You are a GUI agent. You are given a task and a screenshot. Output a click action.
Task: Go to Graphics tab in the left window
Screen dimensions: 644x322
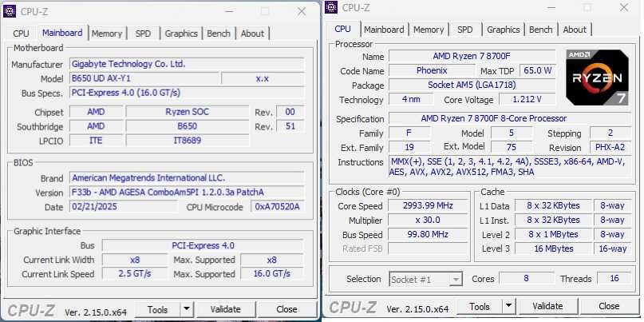(181, 34)
